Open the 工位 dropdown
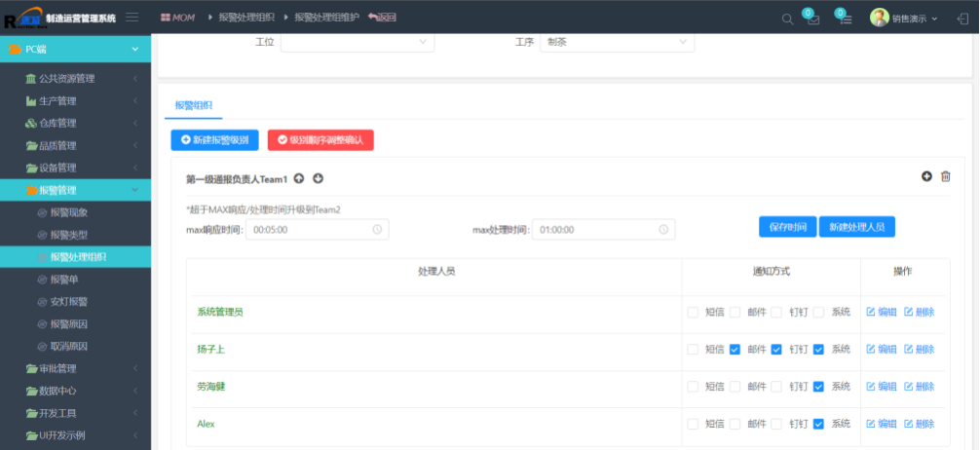This screenshot has height=450, width=980. [x=357, y=42]
